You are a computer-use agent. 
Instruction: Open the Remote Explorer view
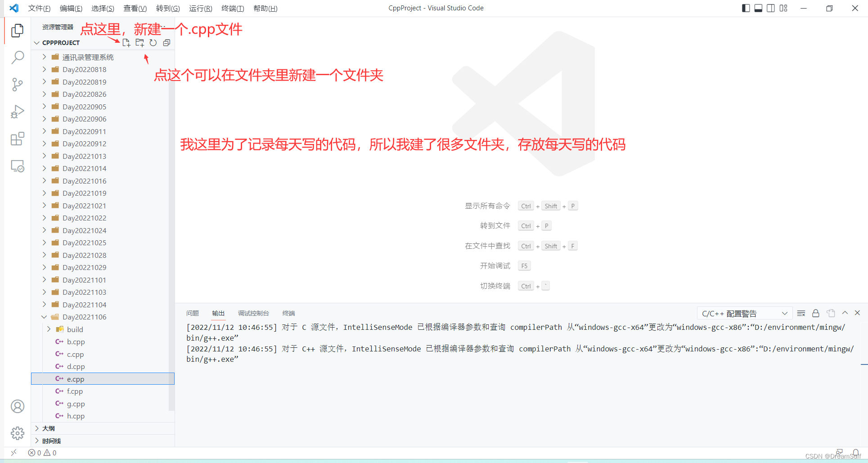[x=18, y=166]
